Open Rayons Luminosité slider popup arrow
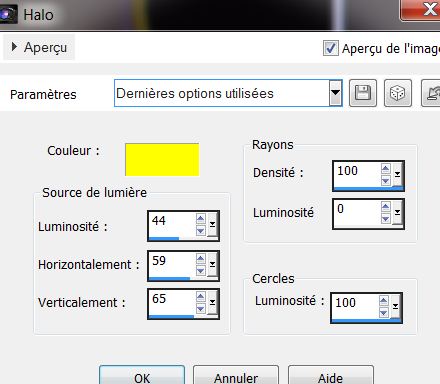440x384 pixels. tap(397, 212)
